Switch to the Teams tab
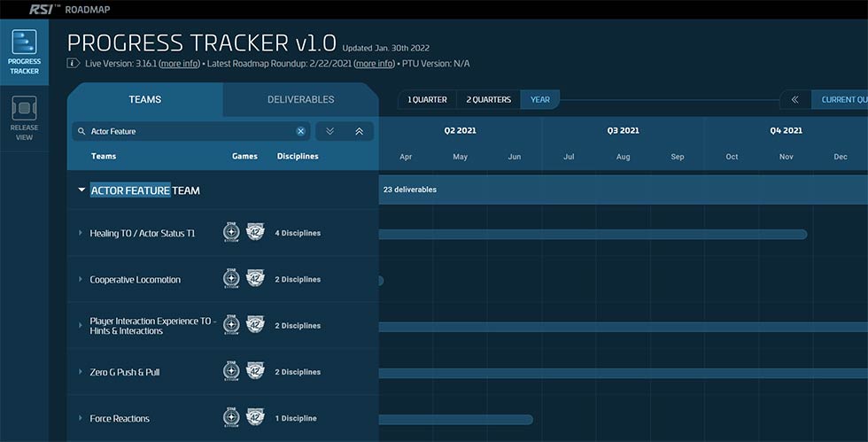This screenshot has width=868, height=442. coord(145,100)
